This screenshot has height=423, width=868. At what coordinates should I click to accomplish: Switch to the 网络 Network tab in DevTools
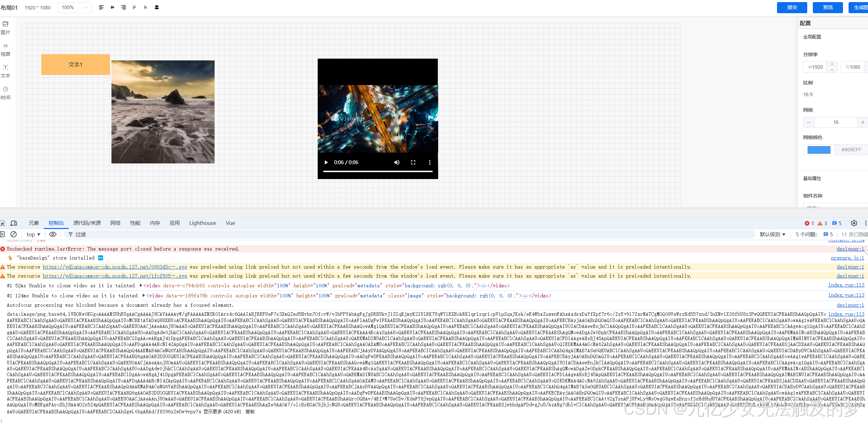tap(116, 223)
